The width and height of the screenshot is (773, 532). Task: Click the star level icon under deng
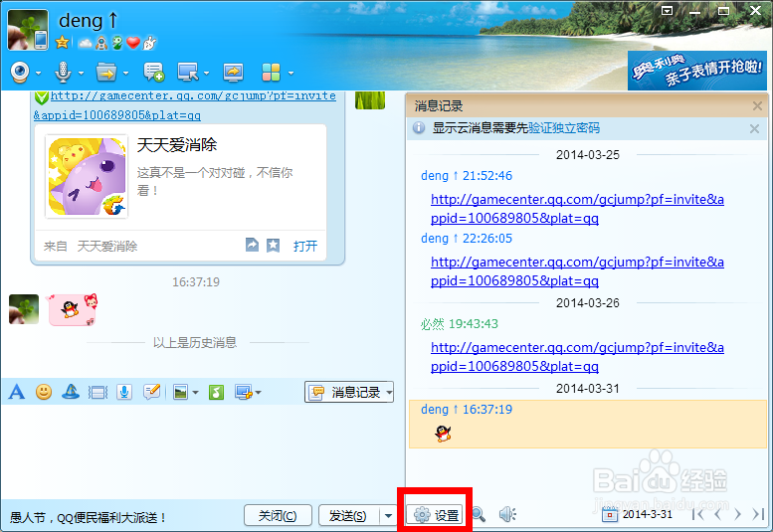[x=62, y=43]
